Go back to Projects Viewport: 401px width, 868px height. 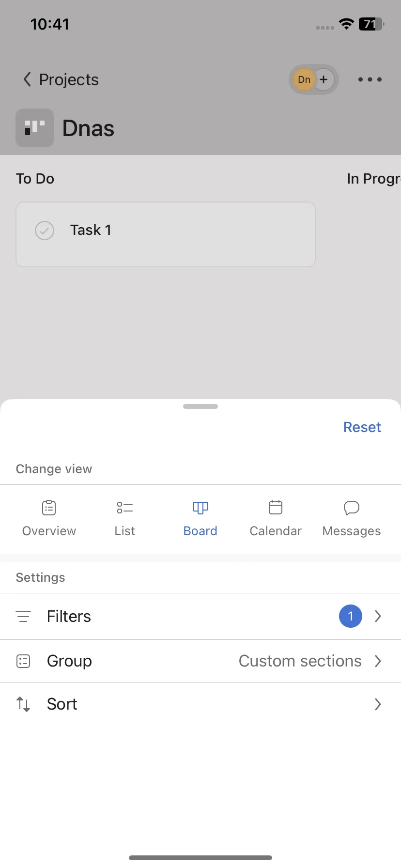(x=61, y=79)
